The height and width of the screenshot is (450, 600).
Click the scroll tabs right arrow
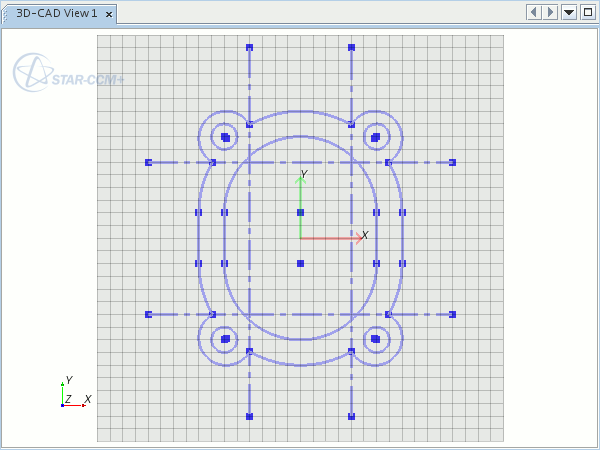pos(550,12)
